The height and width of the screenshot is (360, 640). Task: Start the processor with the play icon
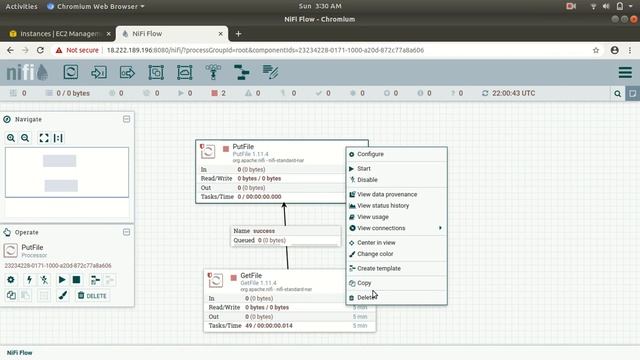(x=62, y=280)
